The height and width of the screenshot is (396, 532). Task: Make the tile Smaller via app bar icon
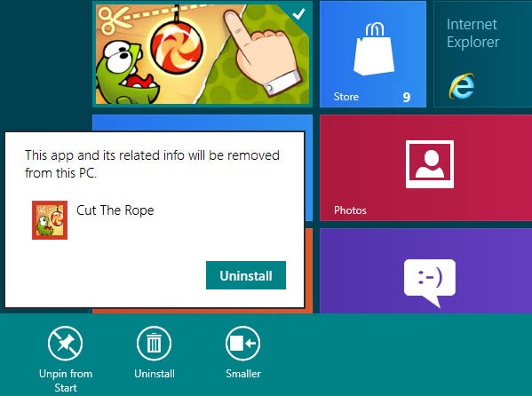click(x=243, y=343)
